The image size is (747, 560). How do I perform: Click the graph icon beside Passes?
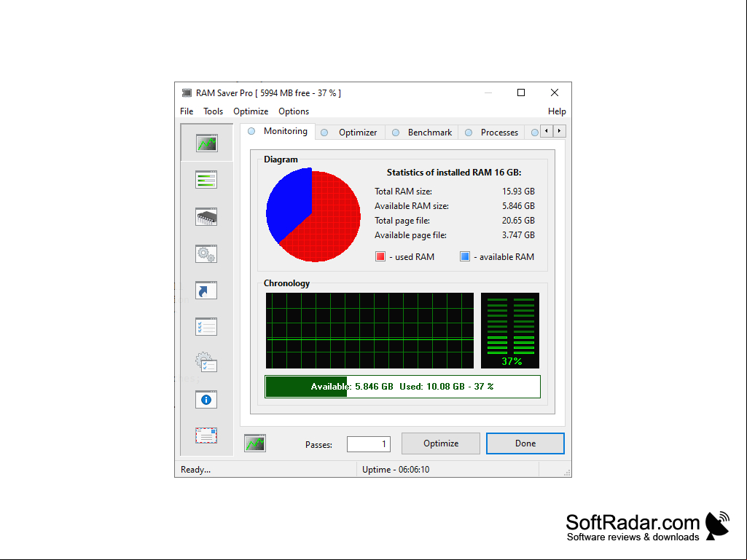[x=255, y=443]
